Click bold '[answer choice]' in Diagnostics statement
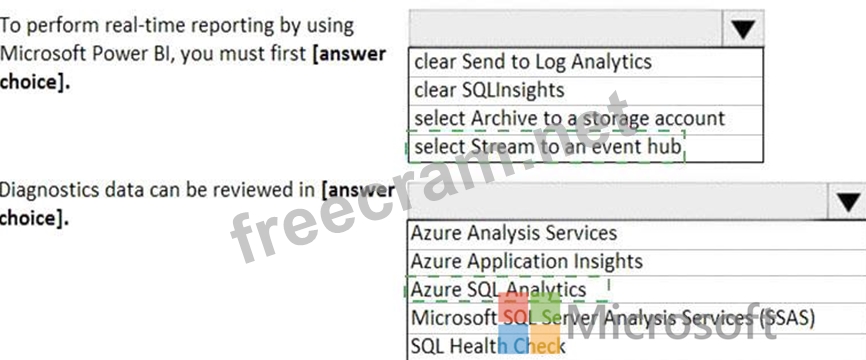This screenshot has width=866, height=360. tap(197, 204)
